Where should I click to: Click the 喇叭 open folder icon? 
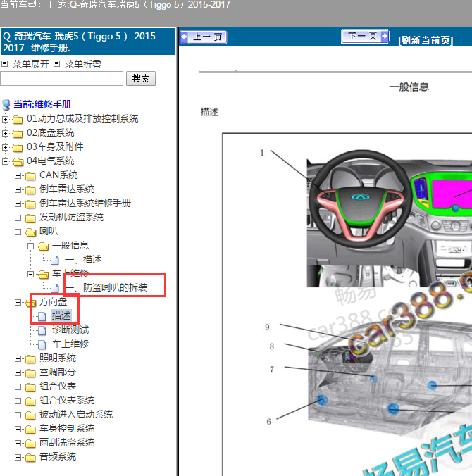point(31,232)
